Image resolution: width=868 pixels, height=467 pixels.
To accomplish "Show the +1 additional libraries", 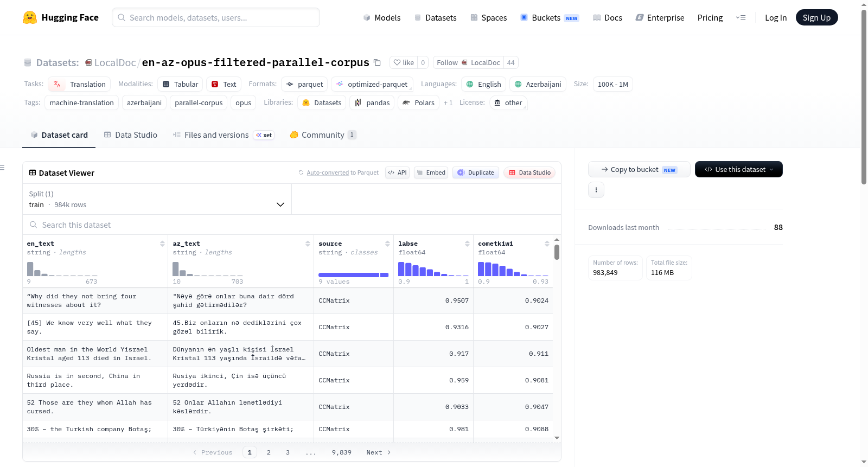I will click(448, 103).
